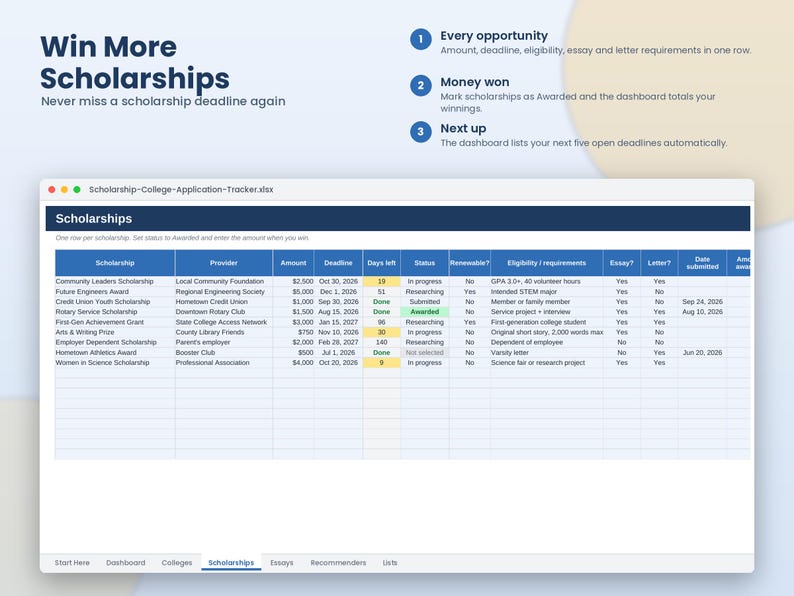Click the Dec 1, 2026 deadline cell
The width and height of the screenshot is (794, 596).
338,292
